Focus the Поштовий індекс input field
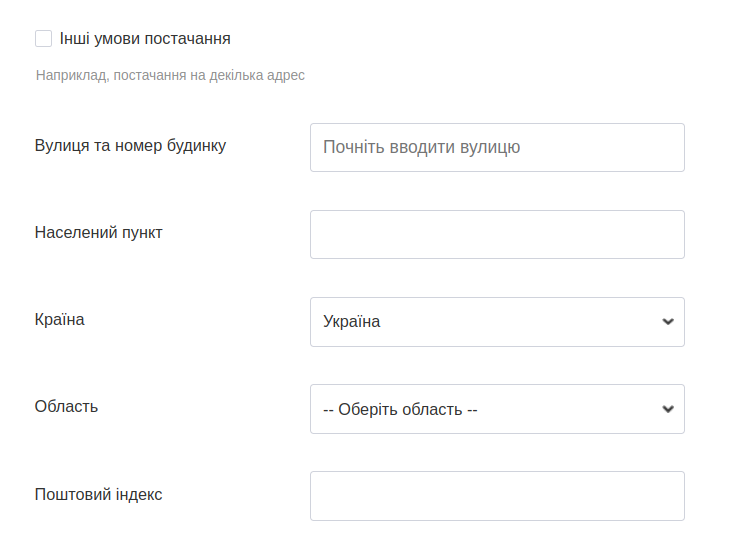The height and width of the screenshot is (558, 750). click(497, 496)
